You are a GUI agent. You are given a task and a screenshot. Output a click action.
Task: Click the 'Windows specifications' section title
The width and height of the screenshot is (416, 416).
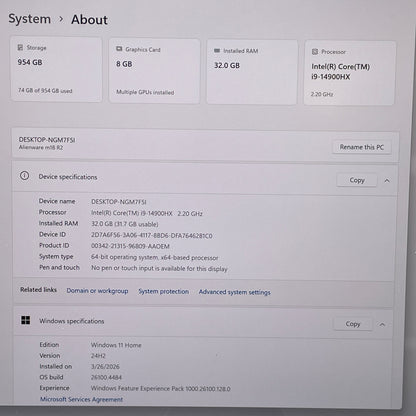72,321
